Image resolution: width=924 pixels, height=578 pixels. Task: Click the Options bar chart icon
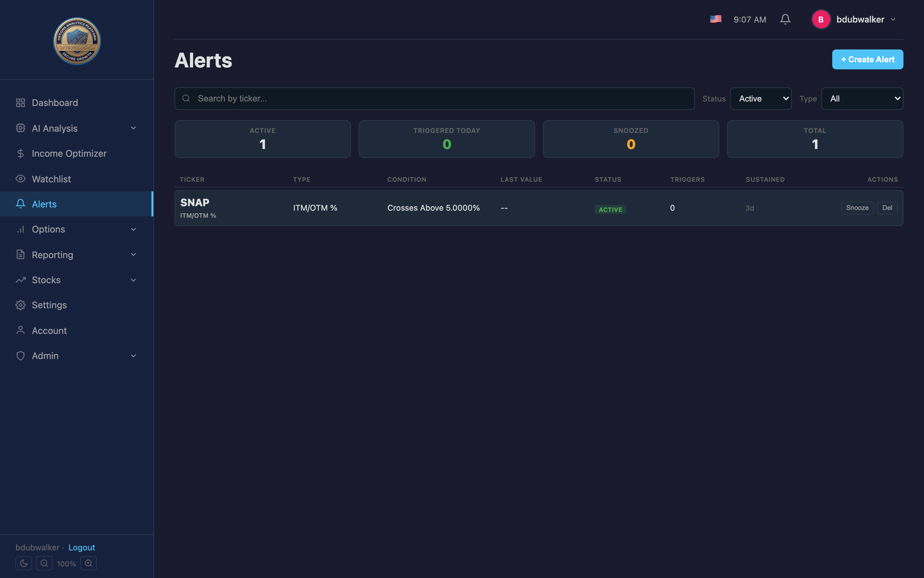pos(21,229)
